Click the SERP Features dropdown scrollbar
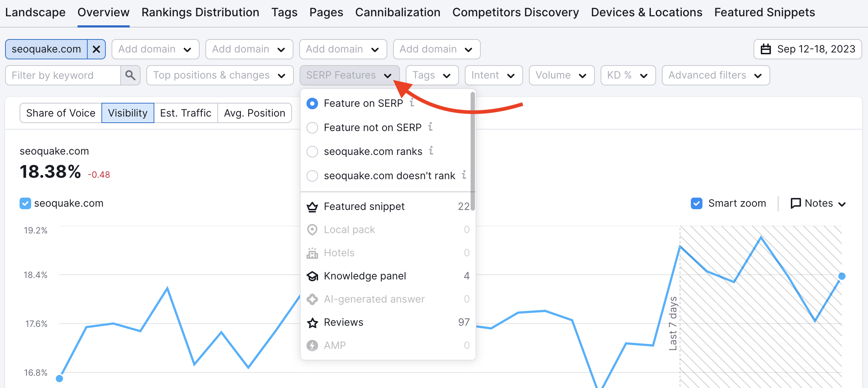The height and width of the screenshot is (388, 868). pyautogui.click(x=472, y=151)
